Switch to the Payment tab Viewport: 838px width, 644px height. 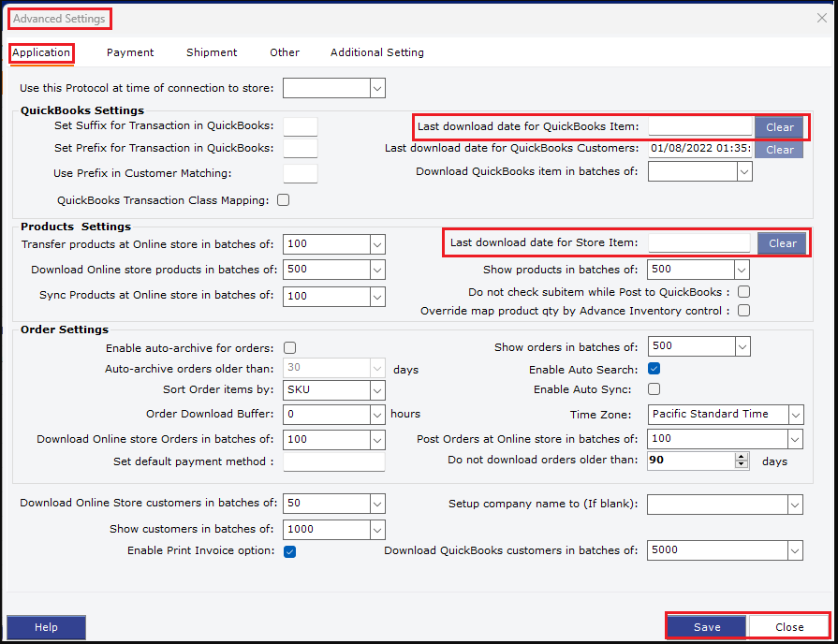tap(130, 52)
